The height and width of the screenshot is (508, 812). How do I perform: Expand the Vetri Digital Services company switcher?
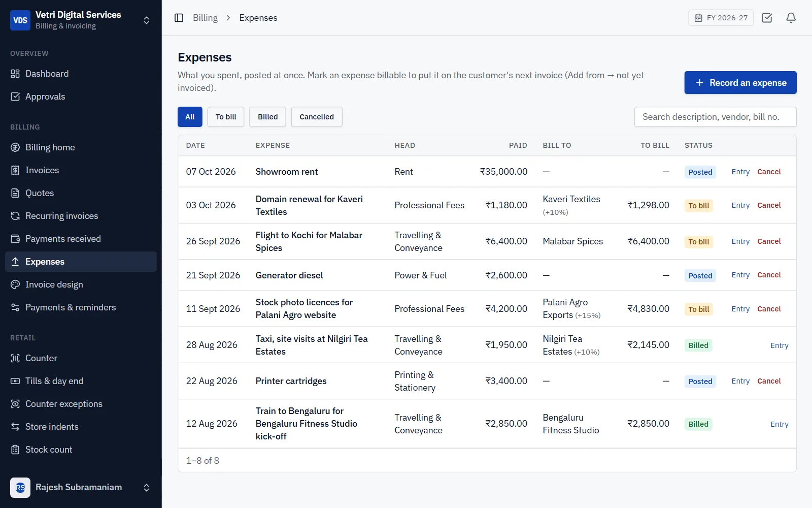[81, 20]
